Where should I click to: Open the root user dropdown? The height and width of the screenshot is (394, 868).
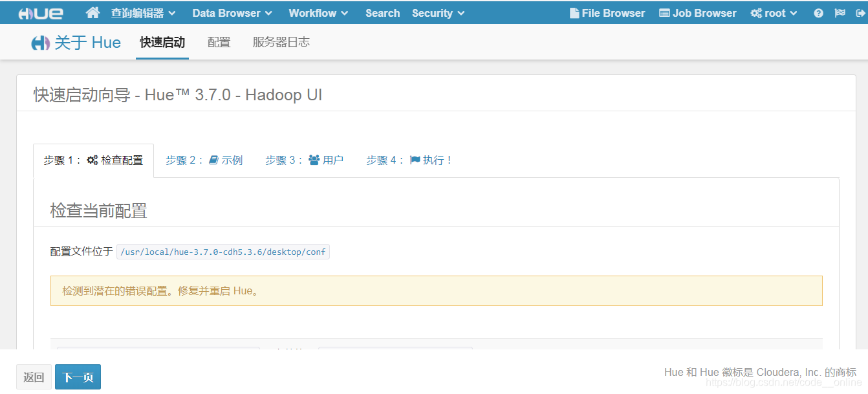tap(774, 13)
